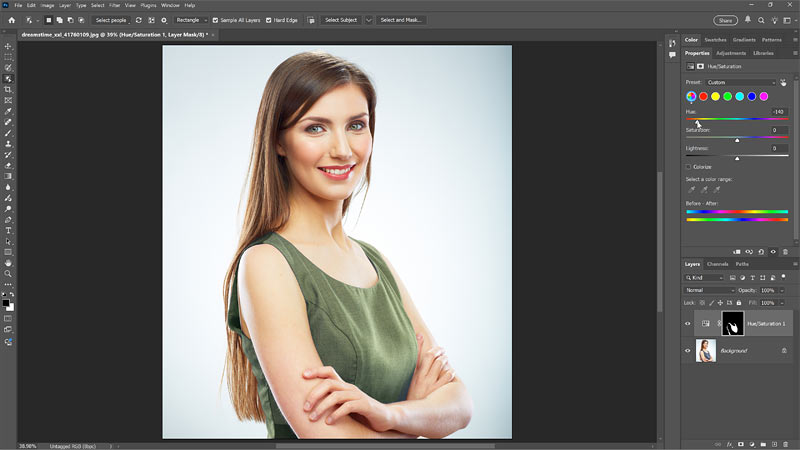Click the Home icon in the options bar

click(x=11, y=20)
